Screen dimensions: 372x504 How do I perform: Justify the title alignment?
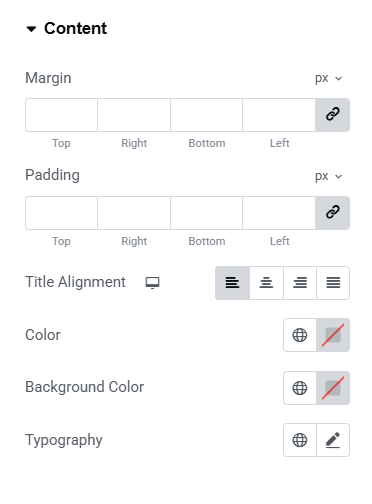point(333,283)
